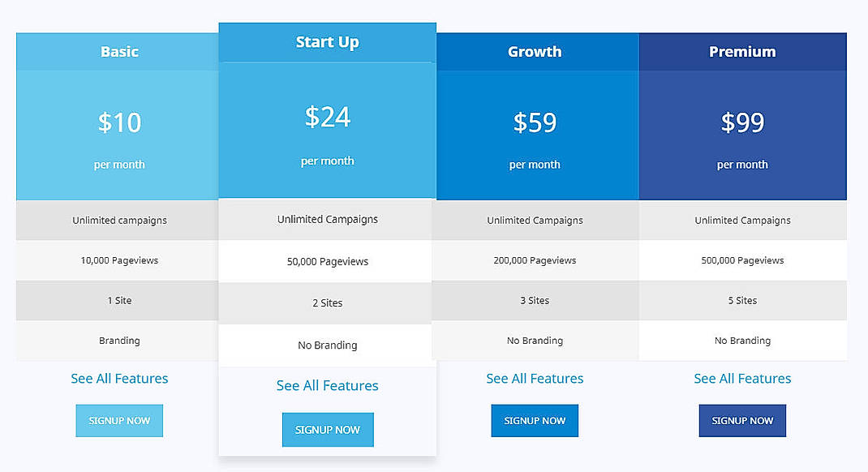
Task: Click the 10,000 Pageviews row under Basic
Action: point(119,260)
